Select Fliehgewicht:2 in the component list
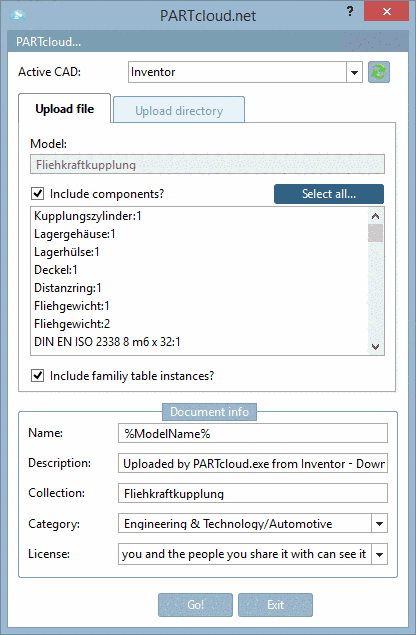 [72, 324]
